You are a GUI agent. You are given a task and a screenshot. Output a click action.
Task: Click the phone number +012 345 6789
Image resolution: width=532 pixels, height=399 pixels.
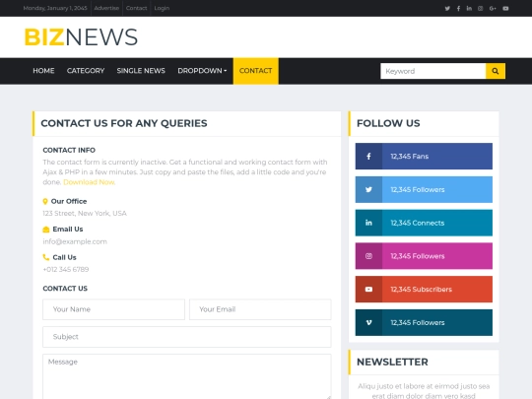click(66, 269)
